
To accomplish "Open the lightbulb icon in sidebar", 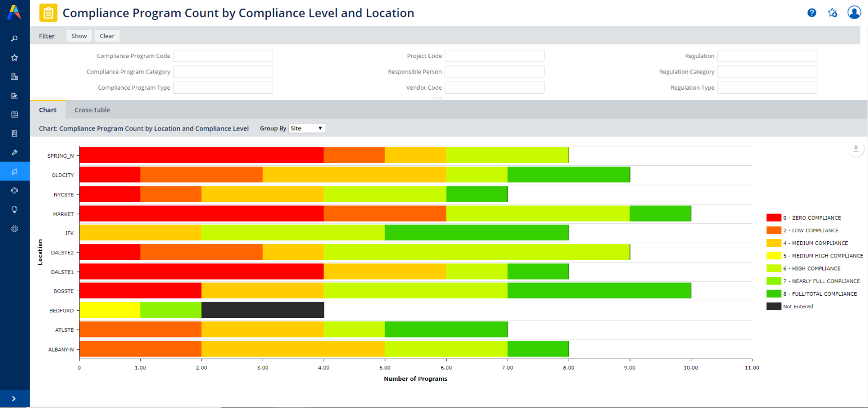I will tap(15, 210).
